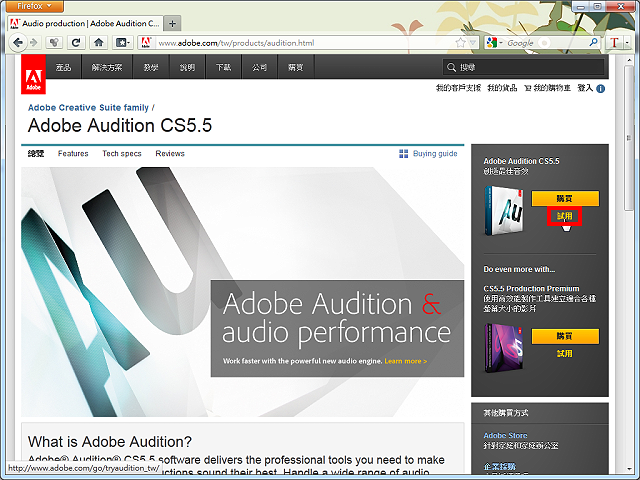Reload the page with the refresh icon
Screen dimensions: 640x480
(x=76, y=42)
